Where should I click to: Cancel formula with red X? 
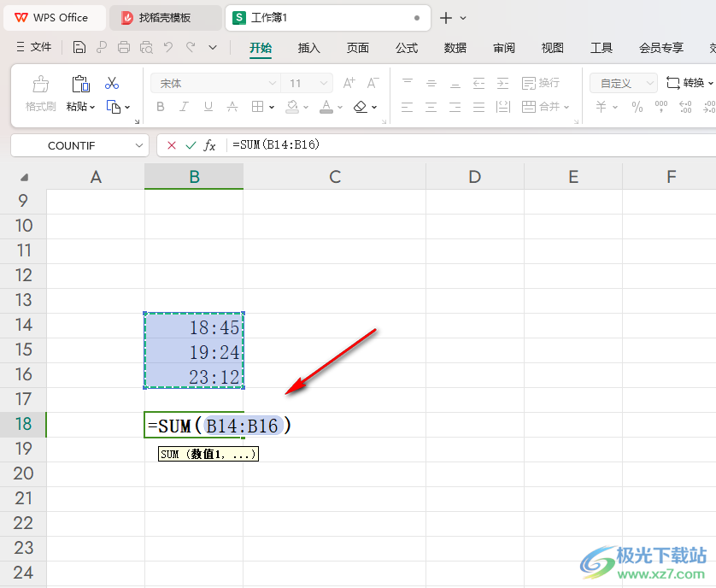[x=172, y=145]
